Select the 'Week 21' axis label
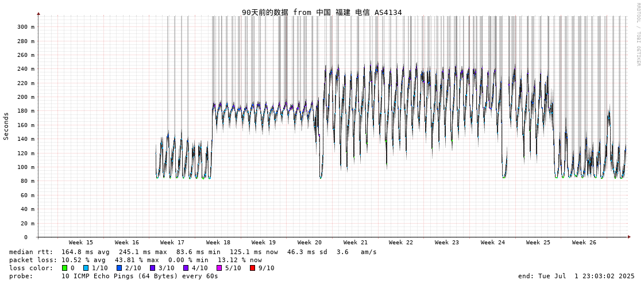644x284 pixels. pyautogui.click(x=356, y=243)
